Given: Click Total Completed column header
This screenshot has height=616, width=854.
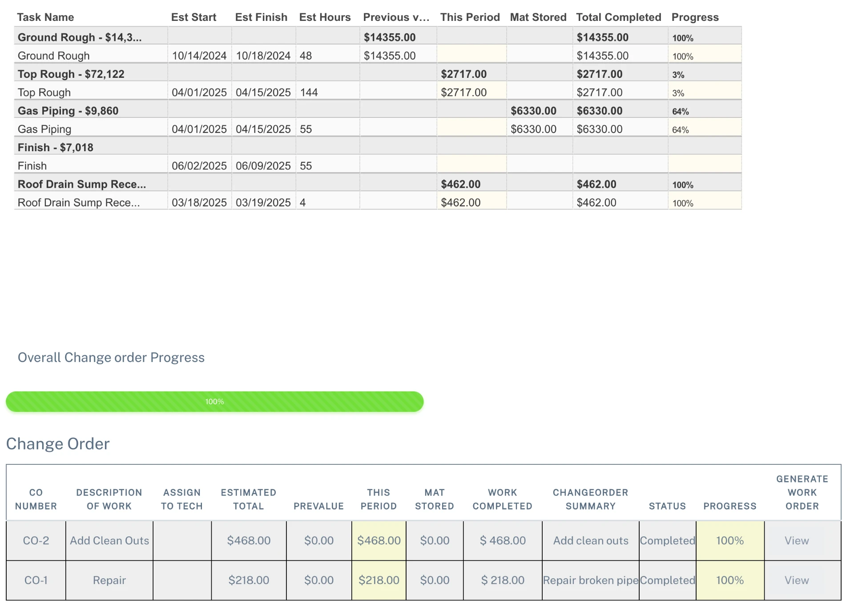Looking at the screenshot, I should pyautogui.click(x=619, y=17).
